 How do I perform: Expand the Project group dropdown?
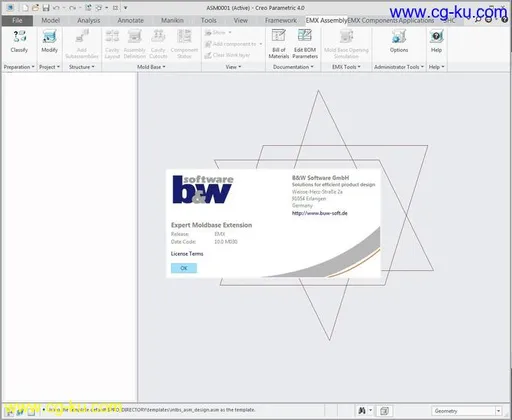tap(49, 67)
